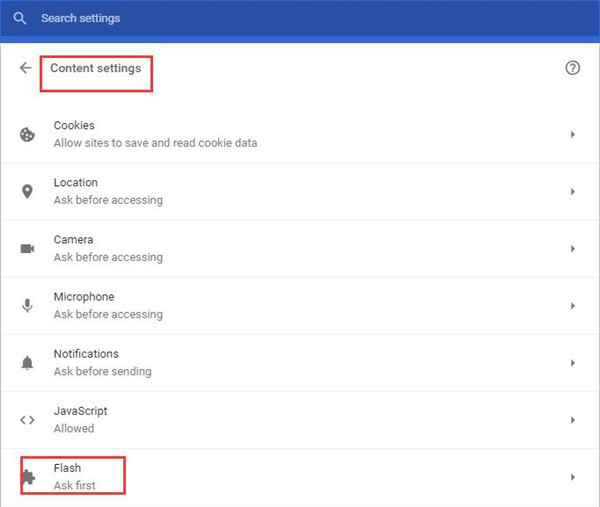Expand Camera row arrow
The width and height of the screenshot is (600, 507).
(573, 249)
